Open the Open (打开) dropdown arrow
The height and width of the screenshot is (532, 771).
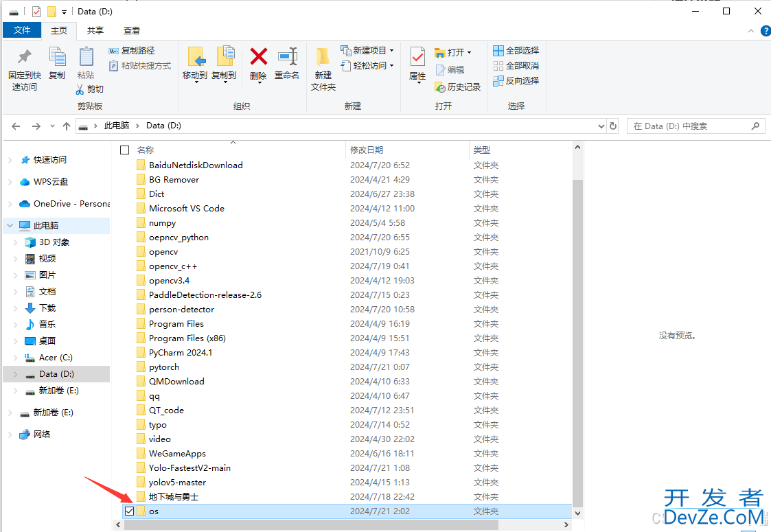[469, 53]
